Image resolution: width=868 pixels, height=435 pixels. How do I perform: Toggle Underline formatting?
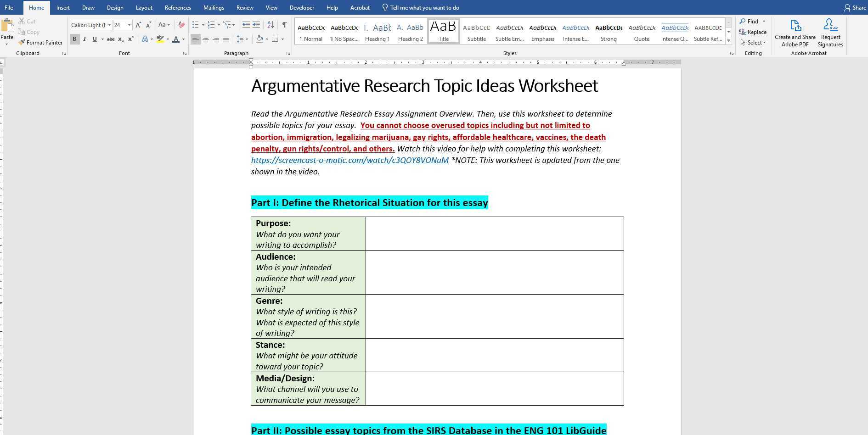(x=94, y=39)
